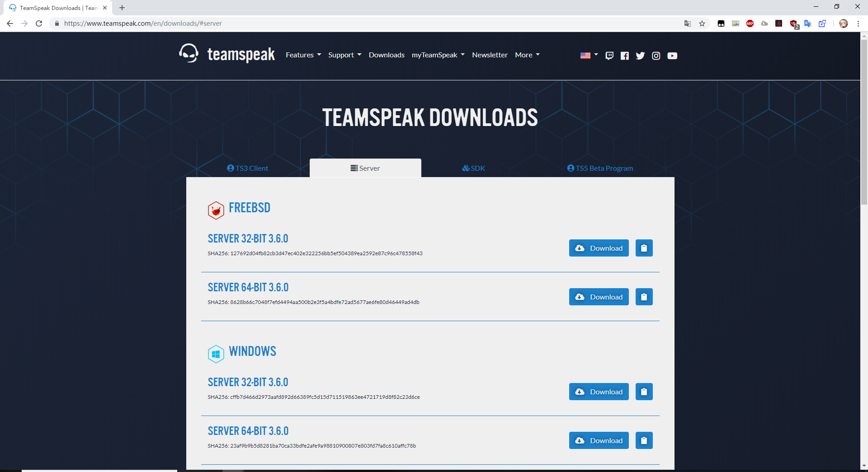Open the US flag language selector
The width and height of the screenshot is (868, 472).
click(589, 55)
